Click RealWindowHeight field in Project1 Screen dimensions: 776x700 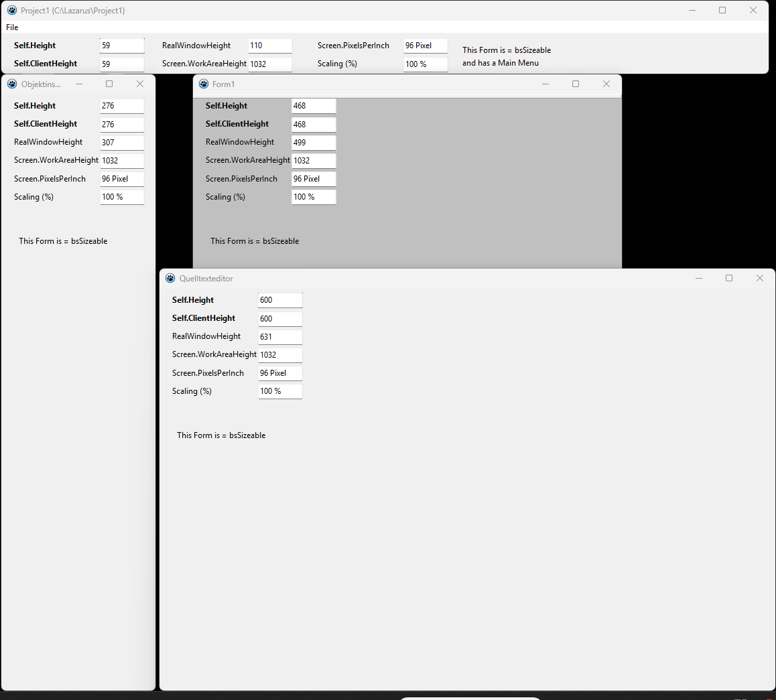(x=269, y=45)
